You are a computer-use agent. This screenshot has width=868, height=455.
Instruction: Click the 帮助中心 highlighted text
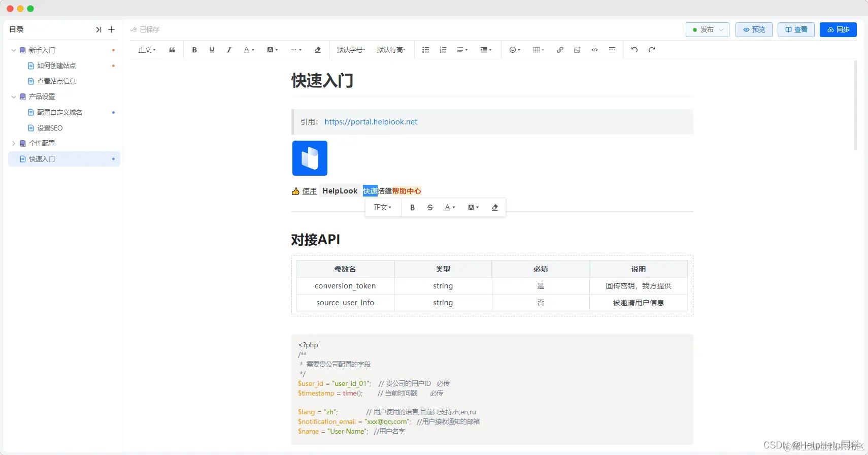point(407,191)
